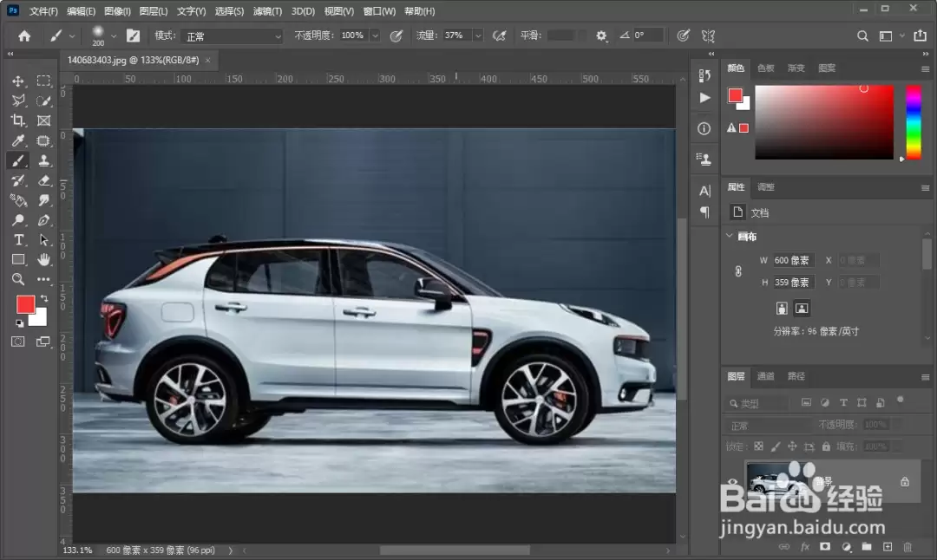Select the Rectangle shape tool
937x560 pixels.
pos(18,260)
